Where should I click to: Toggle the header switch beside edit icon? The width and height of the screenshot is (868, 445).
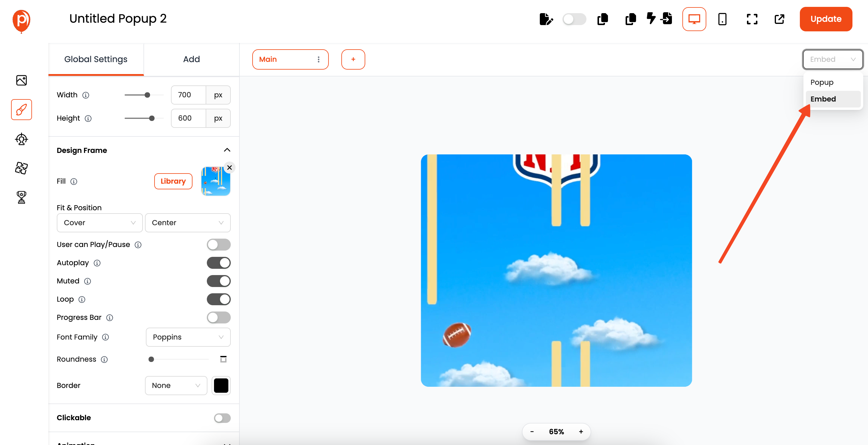tap(574, 19)
